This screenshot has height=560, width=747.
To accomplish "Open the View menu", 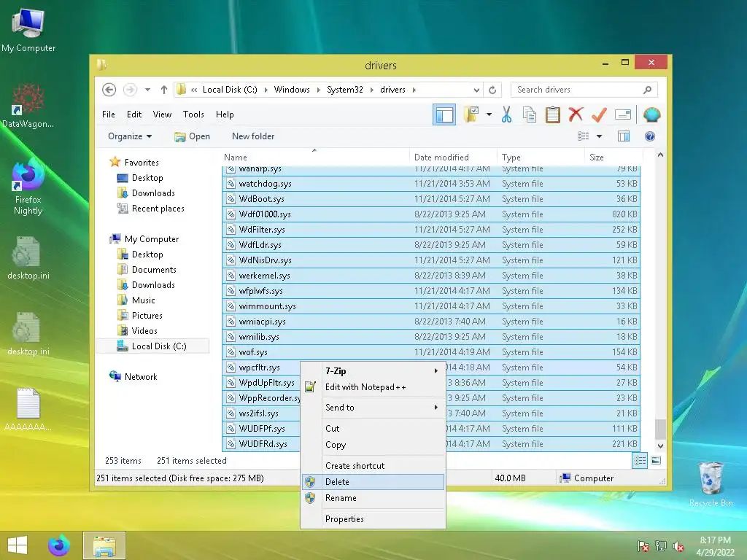I will tap(162, 114).
